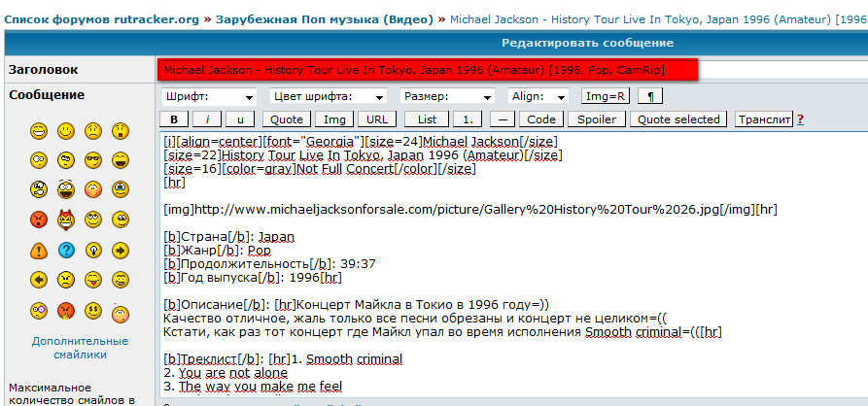Insert the blue question mark smiley

pyautogui.click(x=66, y=250)
